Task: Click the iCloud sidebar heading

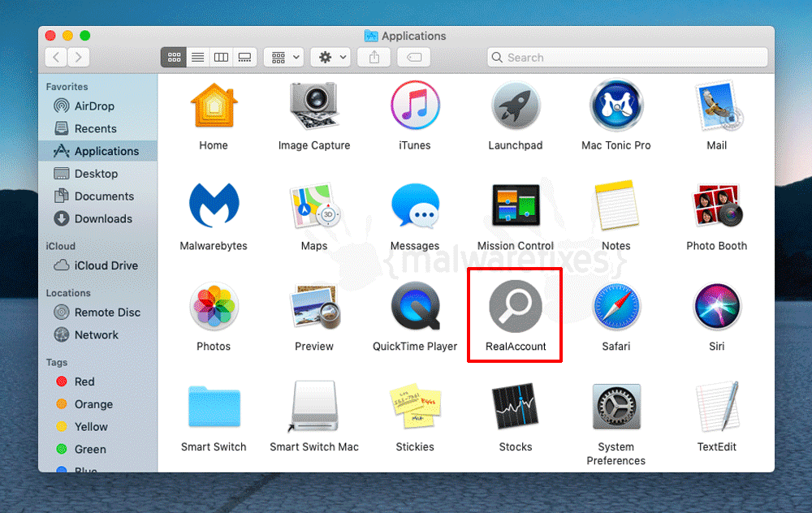Action: (60, 247)
